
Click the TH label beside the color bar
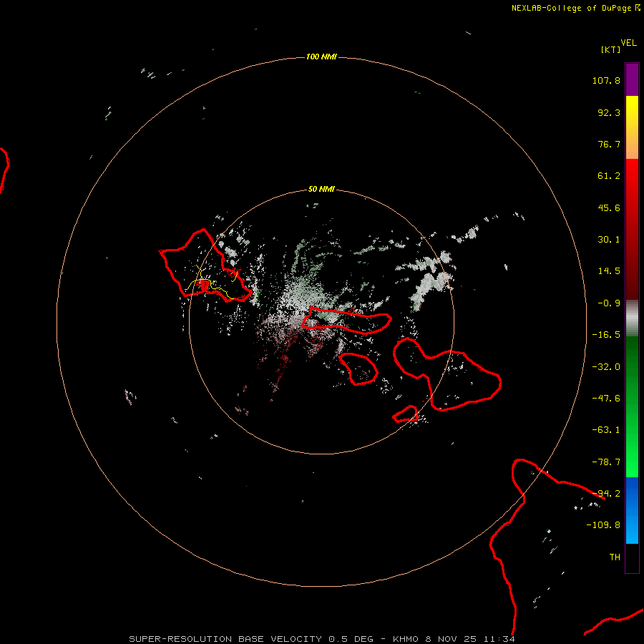click(615, 557)
